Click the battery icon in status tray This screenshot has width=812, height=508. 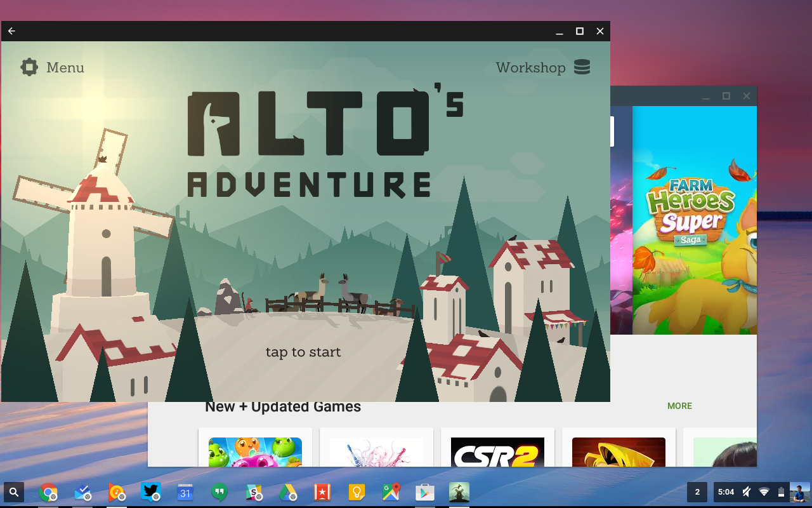[x=781, y=492]
